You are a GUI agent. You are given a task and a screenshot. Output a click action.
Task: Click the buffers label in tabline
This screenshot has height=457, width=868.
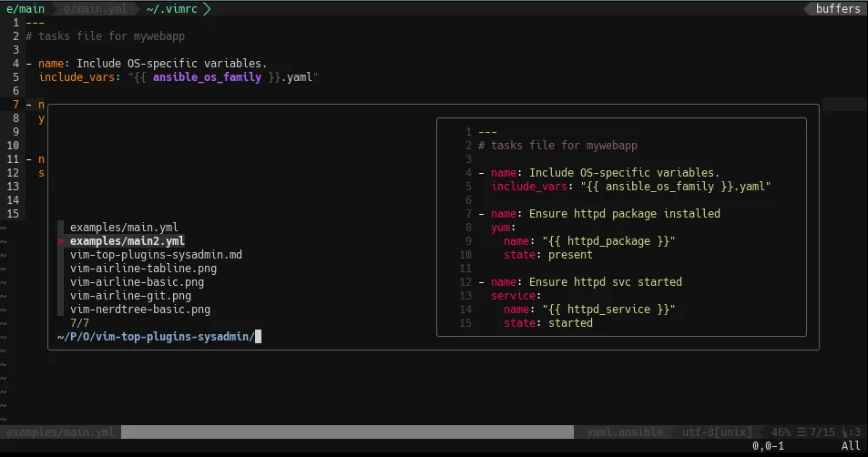point(837,9)
